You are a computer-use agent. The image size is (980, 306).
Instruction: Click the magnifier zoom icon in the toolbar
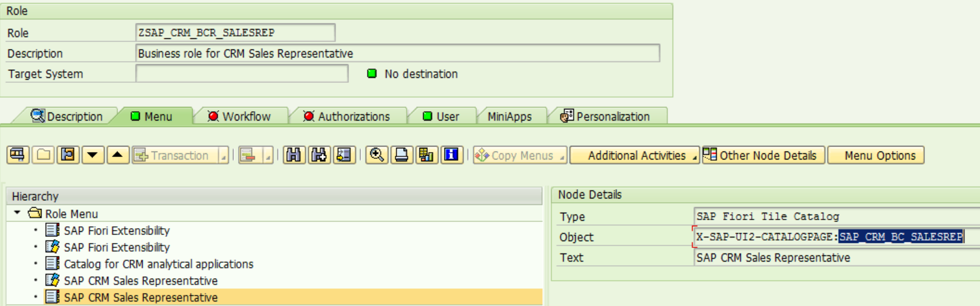(377, 155)
